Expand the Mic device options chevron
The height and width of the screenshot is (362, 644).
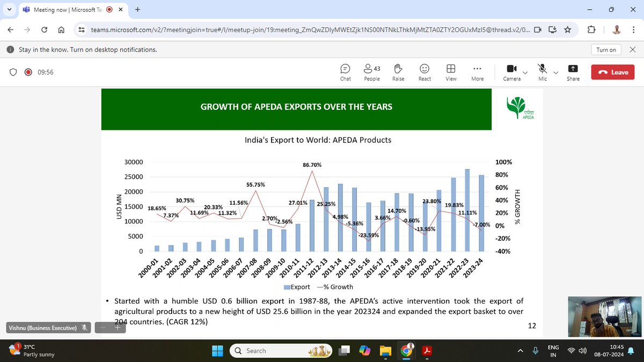click(555, 72)
